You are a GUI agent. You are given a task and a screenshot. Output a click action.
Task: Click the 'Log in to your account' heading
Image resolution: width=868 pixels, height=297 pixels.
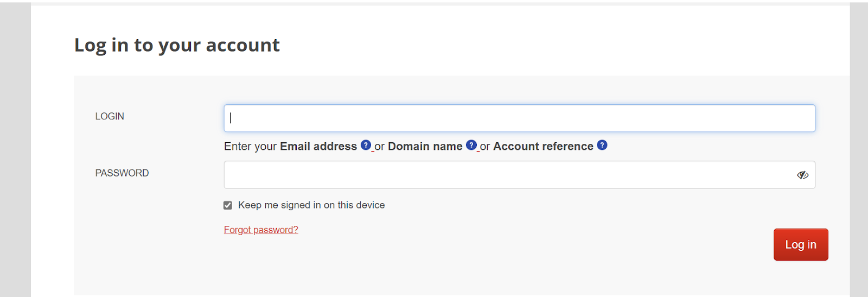pos(177,45)
